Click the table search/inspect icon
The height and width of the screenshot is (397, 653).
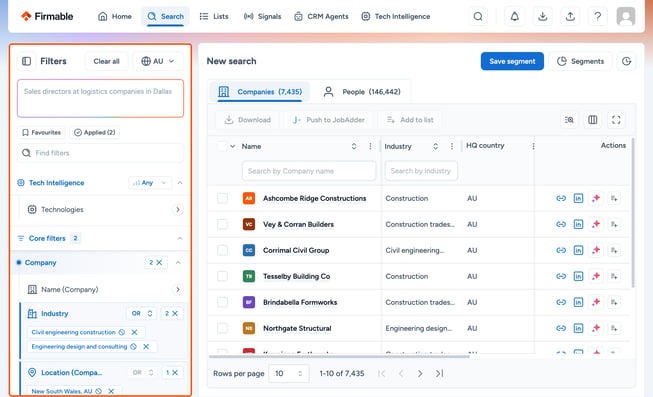coord(569,120)
